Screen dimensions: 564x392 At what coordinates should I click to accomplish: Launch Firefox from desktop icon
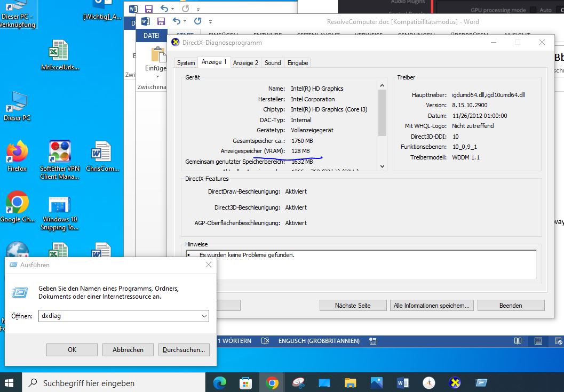pos(17,156)
